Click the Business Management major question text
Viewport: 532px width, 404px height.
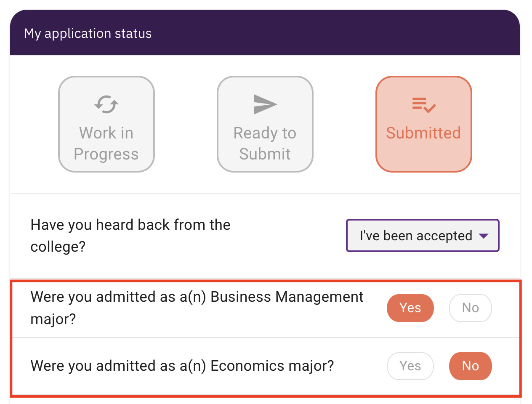[197, 308]
